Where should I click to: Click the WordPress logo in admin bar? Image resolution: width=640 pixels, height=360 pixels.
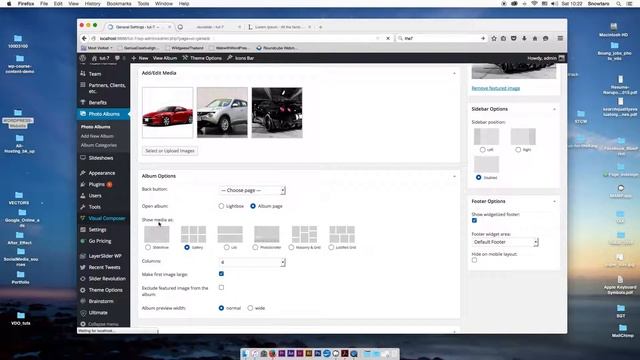pos(83,58)
